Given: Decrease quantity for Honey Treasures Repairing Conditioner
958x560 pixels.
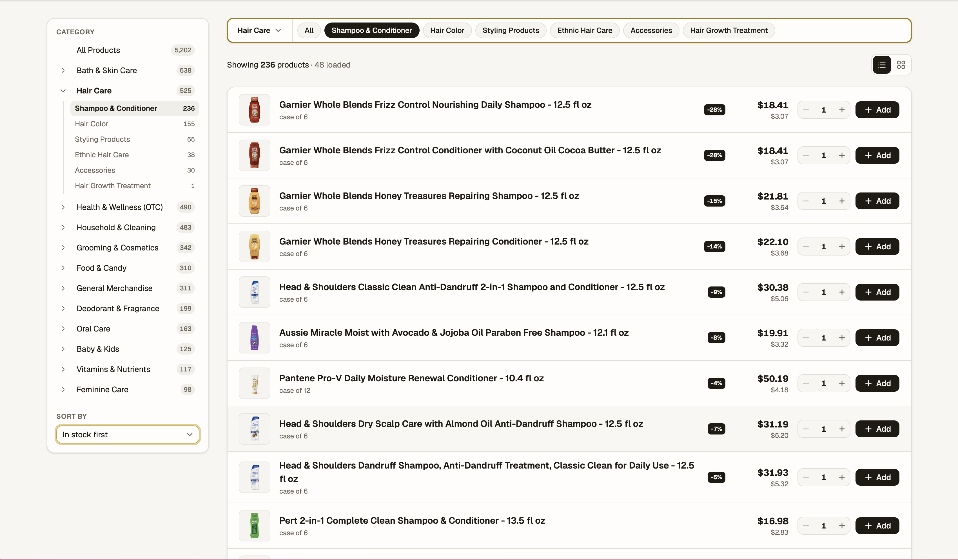Looking at the screenshot, I should tap(806, 247).
